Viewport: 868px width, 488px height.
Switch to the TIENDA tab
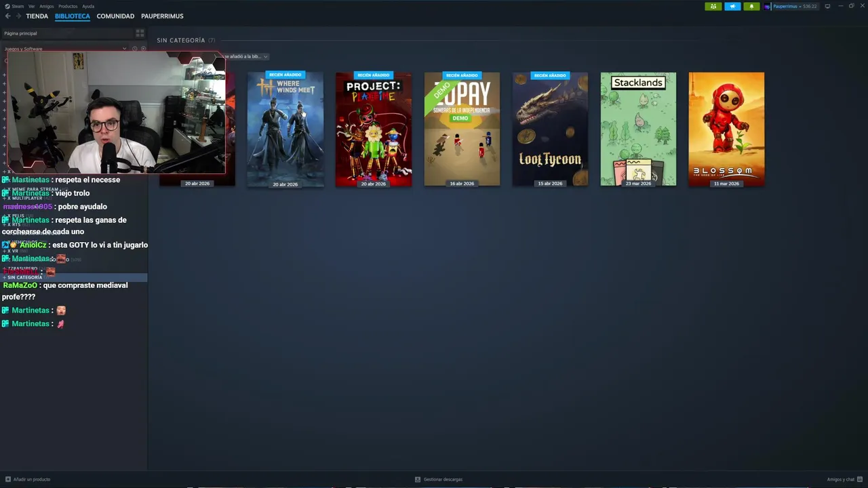37,16
